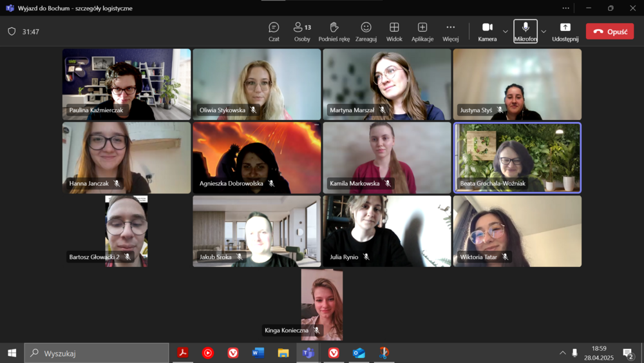Change layout with Widok icon
Viewport: 644px width, 363px height.
point(394,31)
